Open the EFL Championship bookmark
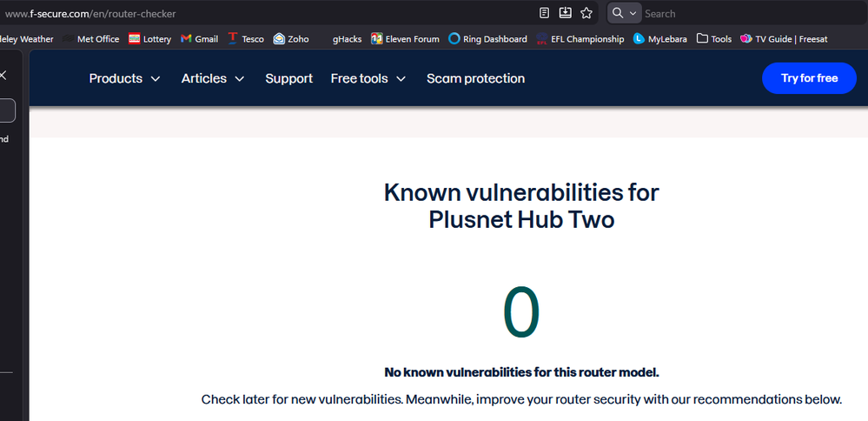The image size is (868, 421). click(x=580, y=39)
